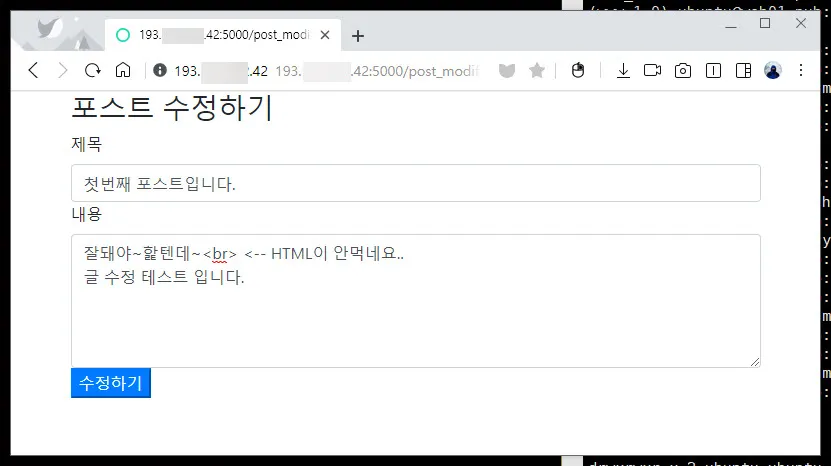Click the user profile avatar

tap(772, 70)
